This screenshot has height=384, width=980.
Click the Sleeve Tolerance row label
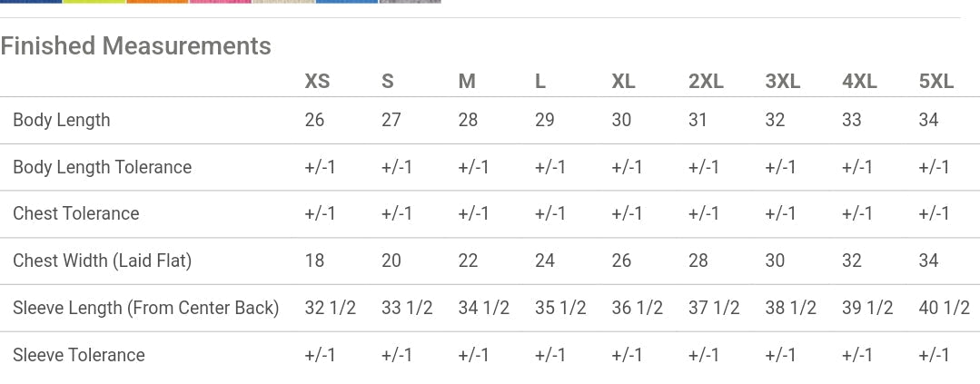79,355
